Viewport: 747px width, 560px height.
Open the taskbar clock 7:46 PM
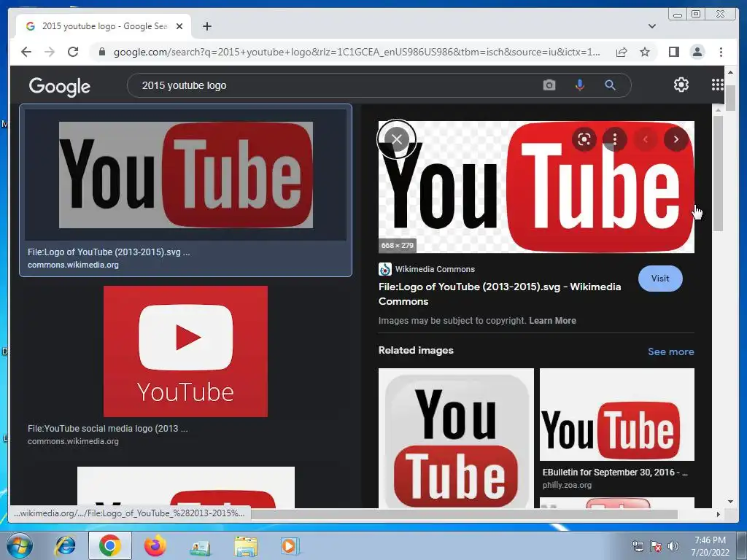click(710, 545)
